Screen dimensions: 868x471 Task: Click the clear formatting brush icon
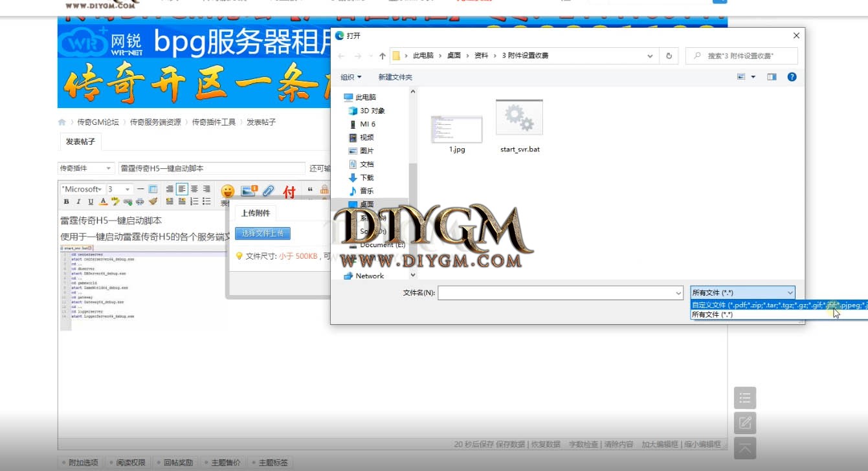coord(153,201)
